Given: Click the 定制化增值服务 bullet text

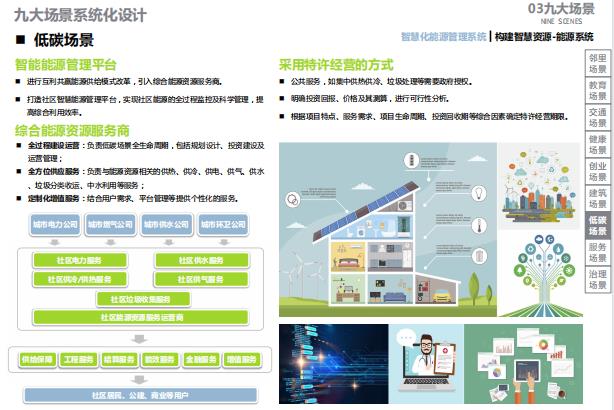Looking at the screenshot, I should (x=53, y=199).
